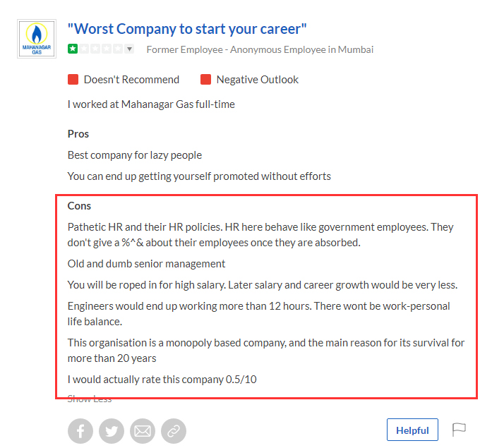The width and height of the screenshot is (492, 448).
Task: Open "Worst Company to start your career" review
Action: point(187,29)
